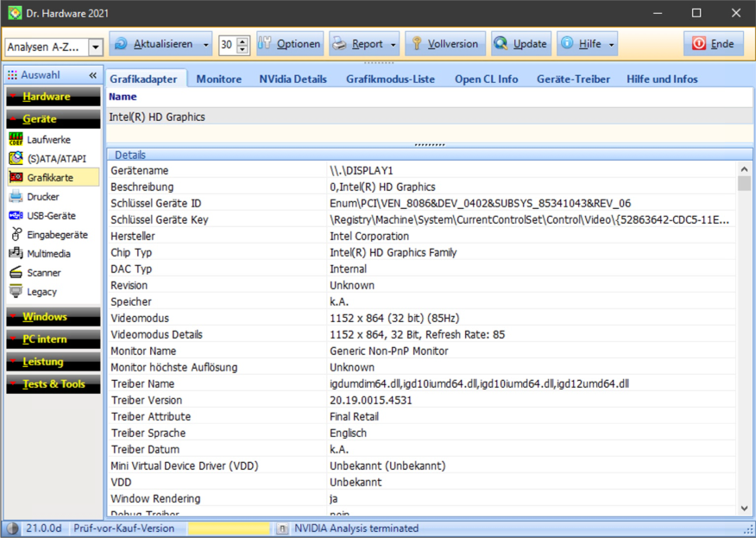Viewport: 756px width, 538px height.
Task: Open the Analysen A-Z dropdown
Action: 95,47
